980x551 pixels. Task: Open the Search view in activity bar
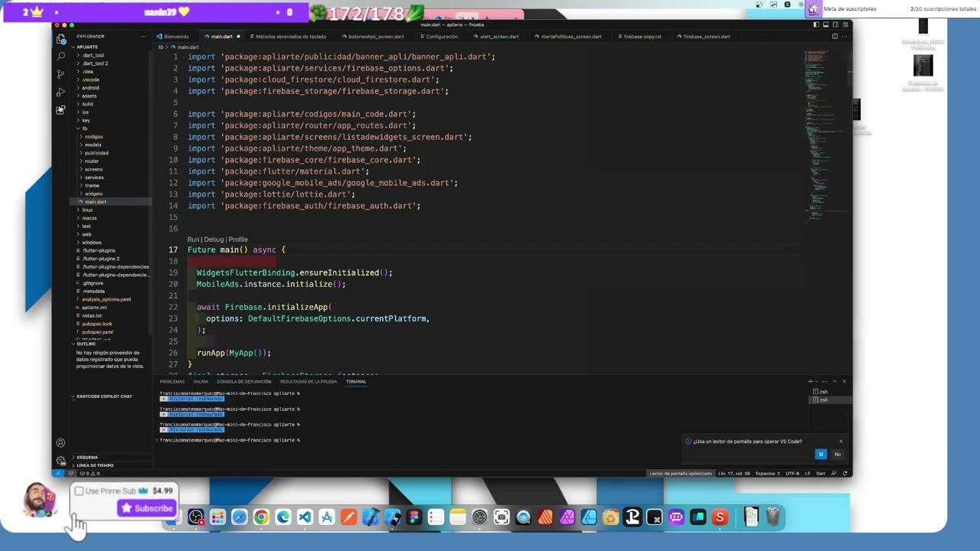[60, 56]
